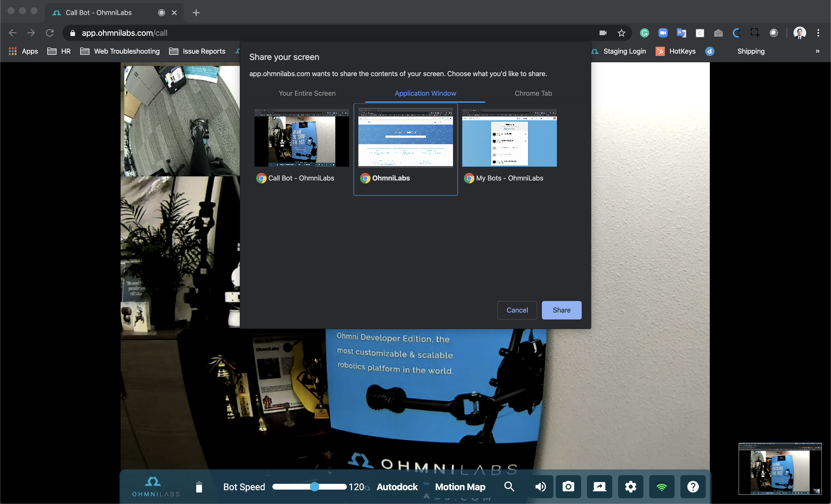Show the hidden bookmarks overflow chevron
The width and height of the screenshot is (831, 504).
(x=817, y=51)
